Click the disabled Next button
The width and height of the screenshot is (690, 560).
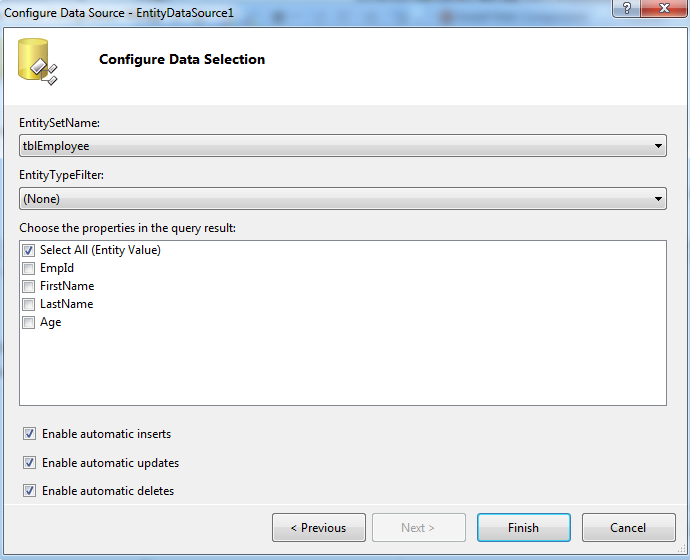tap(418, 527)
